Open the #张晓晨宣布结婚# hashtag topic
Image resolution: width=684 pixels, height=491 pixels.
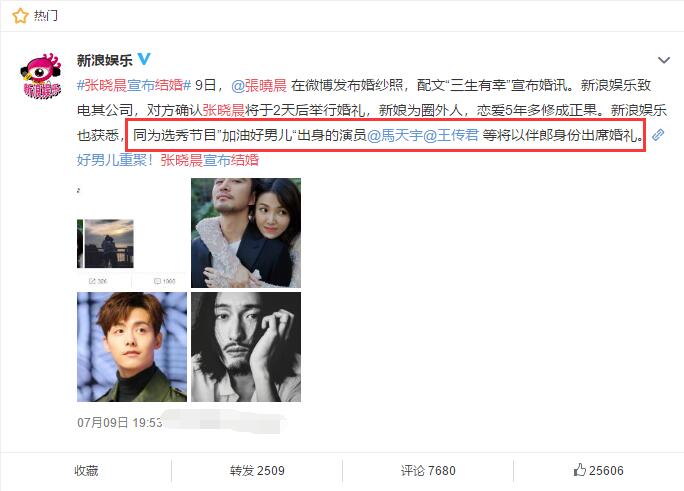(134, 85)
